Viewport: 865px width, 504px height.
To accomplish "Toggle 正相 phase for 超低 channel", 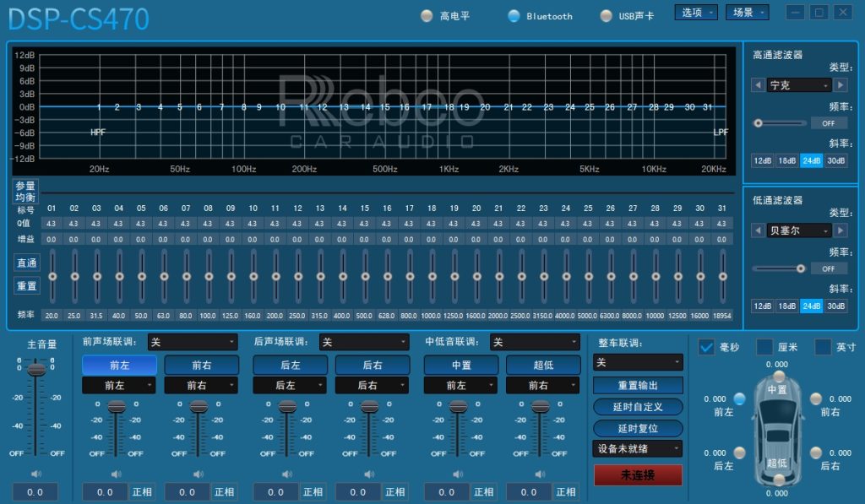I will [566, 492].
